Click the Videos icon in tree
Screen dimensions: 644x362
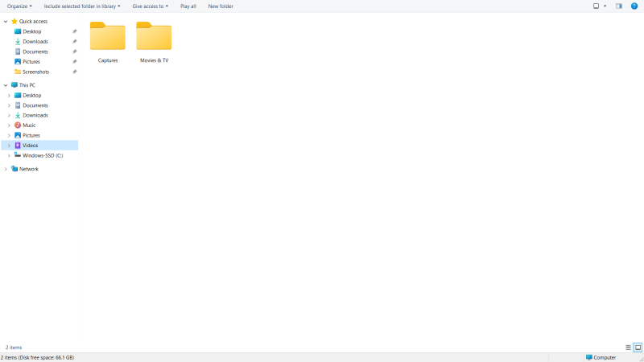pos(18,146)
